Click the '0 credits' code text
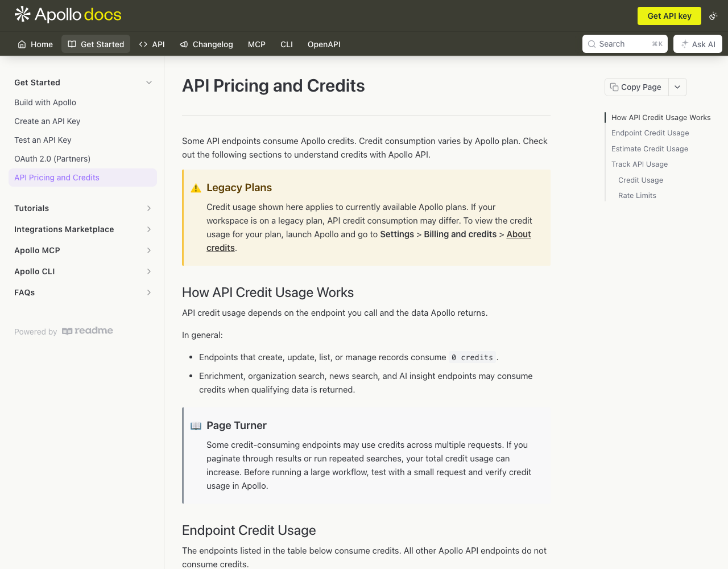The height and width of the screenshot is (569, 728). click(472, 357)
